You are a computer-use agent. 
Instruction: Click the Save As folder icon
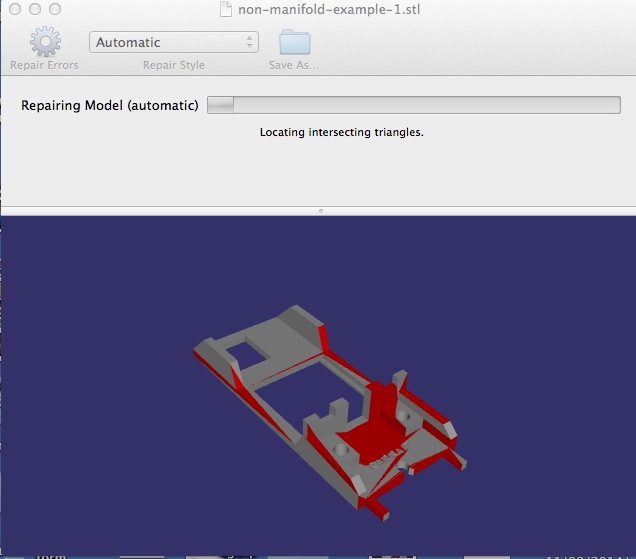coord(294,42)
